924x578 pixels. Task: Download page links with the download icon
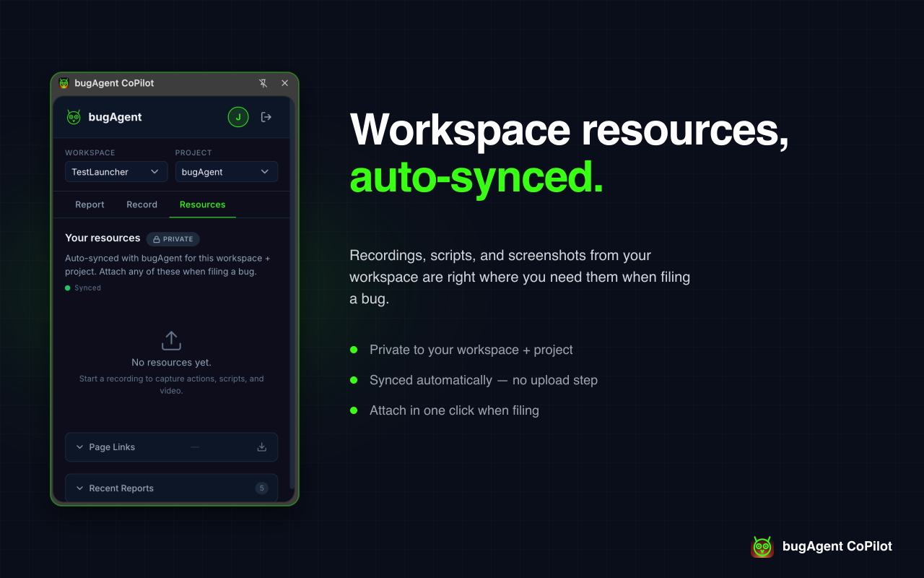click(x=262, y=447)
